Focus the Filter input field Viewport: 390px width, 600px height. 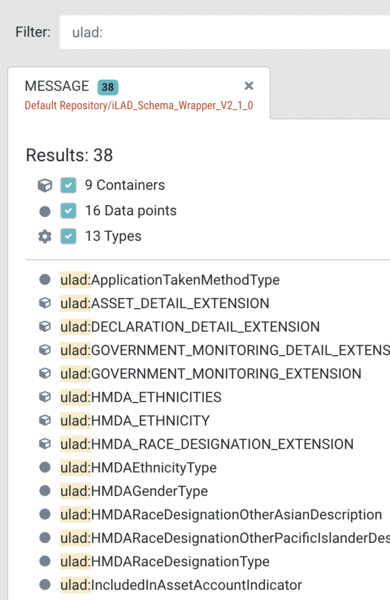pos(225,32)
